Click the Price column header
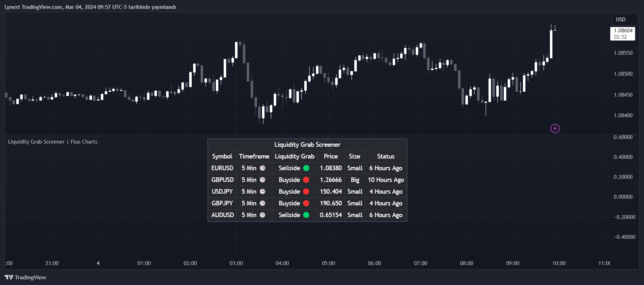 tap(331, 156)
